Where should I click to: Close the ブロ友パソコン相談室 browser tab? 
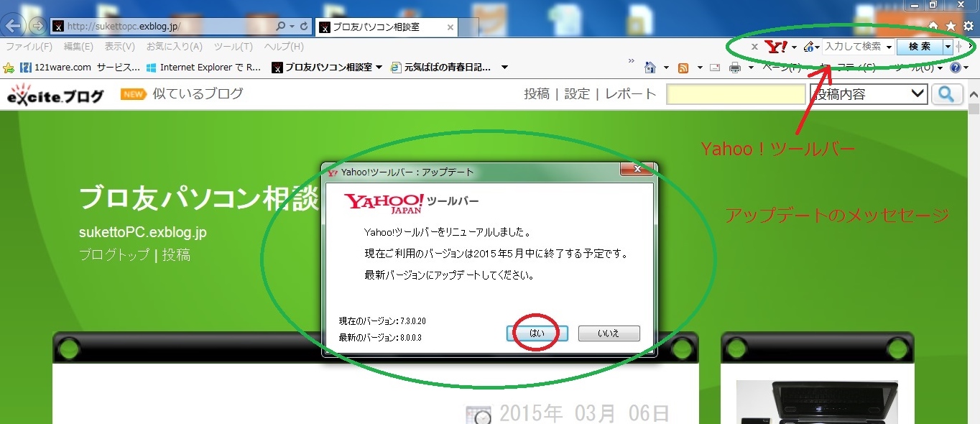point(450,27)
